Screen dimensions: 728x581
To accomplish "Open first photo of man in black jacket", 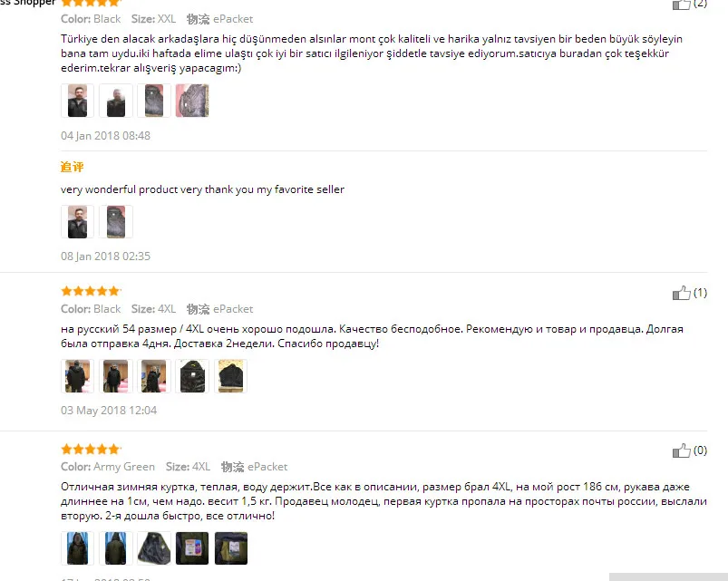I will pyautogui.click(x=78, y=101).
